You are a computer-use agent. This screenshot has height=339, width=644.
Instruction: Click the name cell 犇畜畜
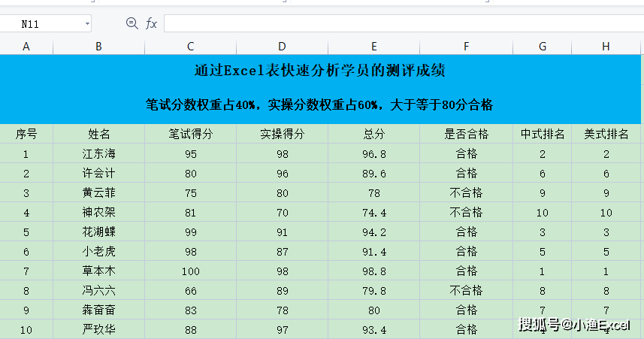[x=98, y=310]
